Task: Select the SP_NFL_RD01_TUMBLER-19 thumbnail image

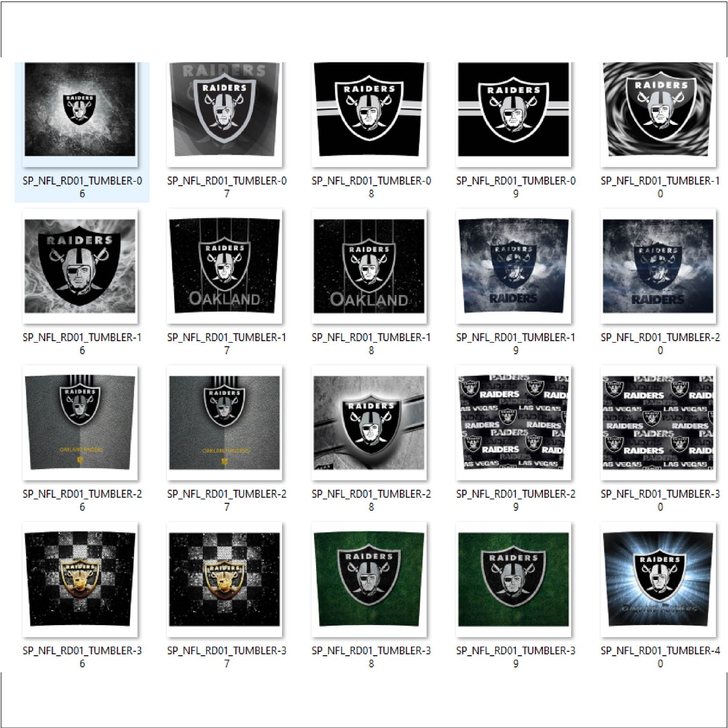Action: pyautogui.click(x=513, y=266)
